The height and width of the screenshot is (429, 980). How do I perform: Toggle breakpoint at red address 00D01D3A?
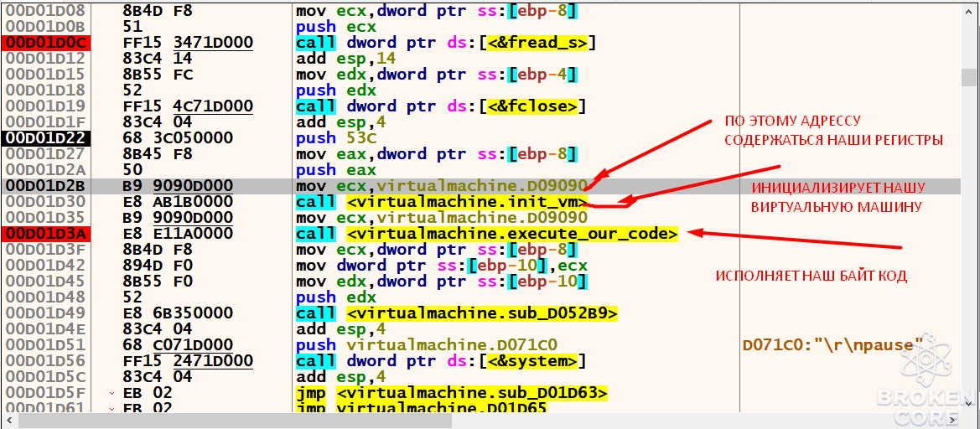tap(48, 234)
